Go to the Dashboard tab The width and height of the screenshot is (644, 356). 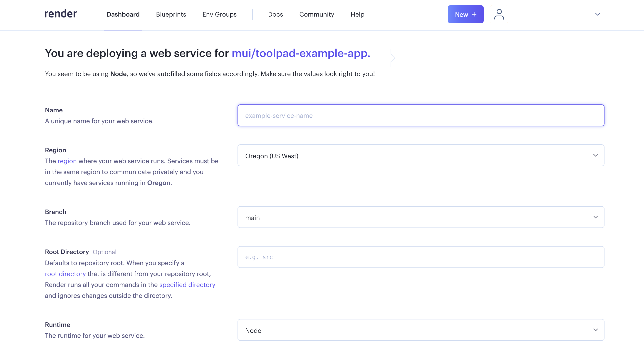123,14
